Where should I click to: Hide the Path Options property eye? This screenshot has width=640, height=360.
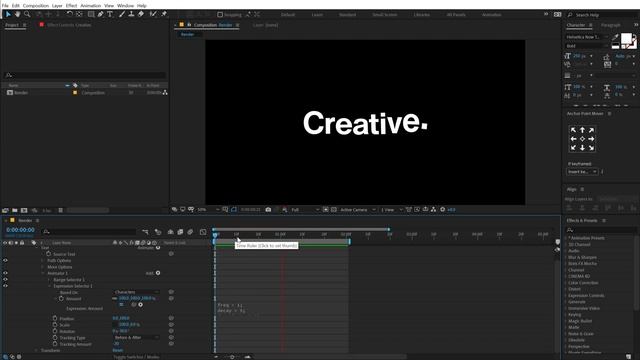[x=5, y=260]
